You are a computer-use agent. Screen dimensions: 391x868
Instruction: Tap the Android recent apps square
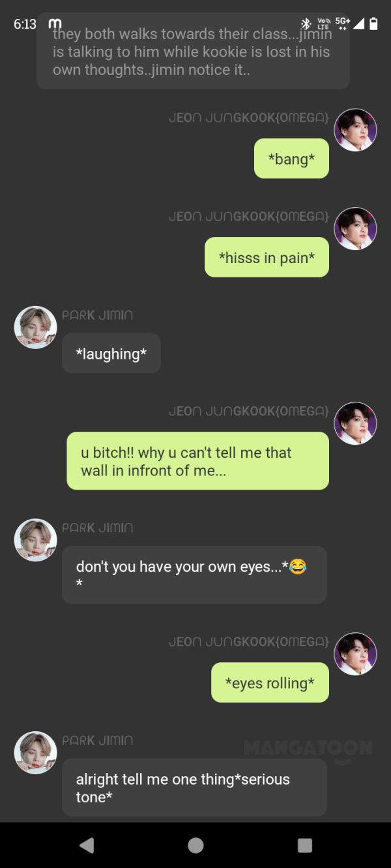(304, 845)
